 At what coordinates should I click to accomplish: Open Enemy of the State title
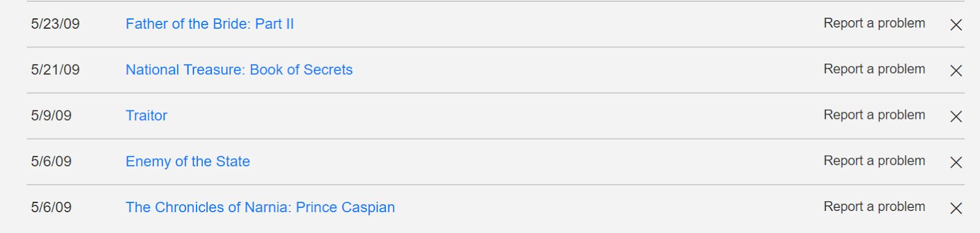click(187, 162)
